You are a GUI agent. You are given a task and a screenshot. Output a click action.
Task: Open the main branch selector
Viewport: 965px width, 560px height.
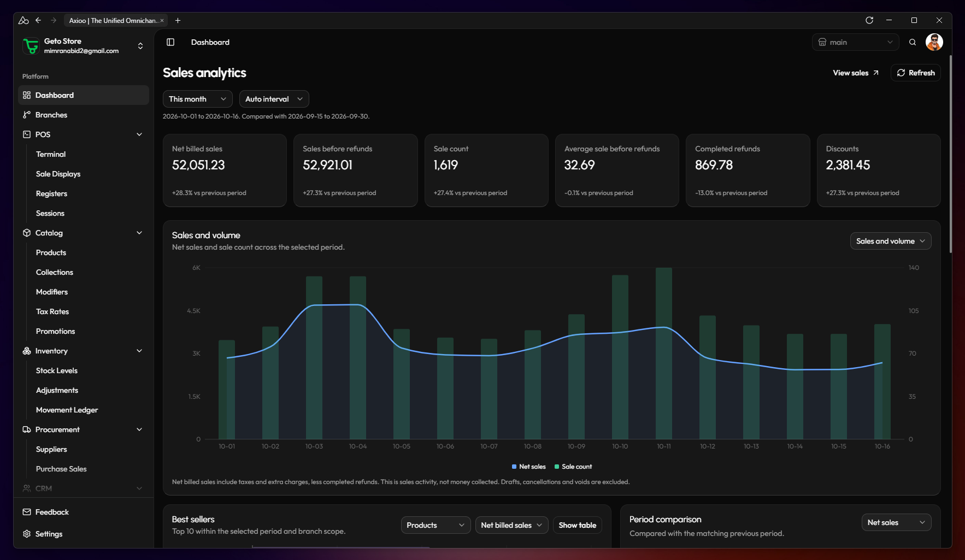pos(856,42)
